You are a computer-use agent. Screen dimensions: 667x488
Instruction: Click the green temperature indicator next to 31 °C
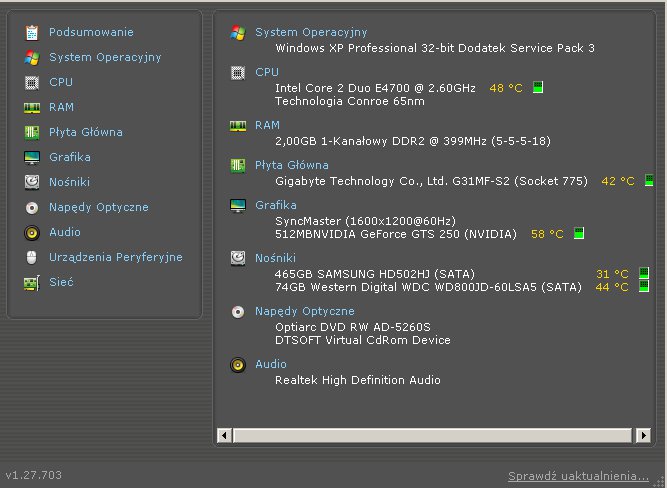click(x=644, y=273)
